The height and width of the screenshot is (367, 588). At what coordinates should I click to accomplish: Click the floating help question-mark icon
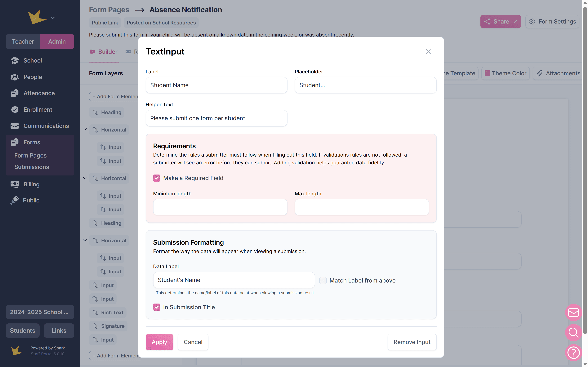pyautogui.click(x=573, y=353)
